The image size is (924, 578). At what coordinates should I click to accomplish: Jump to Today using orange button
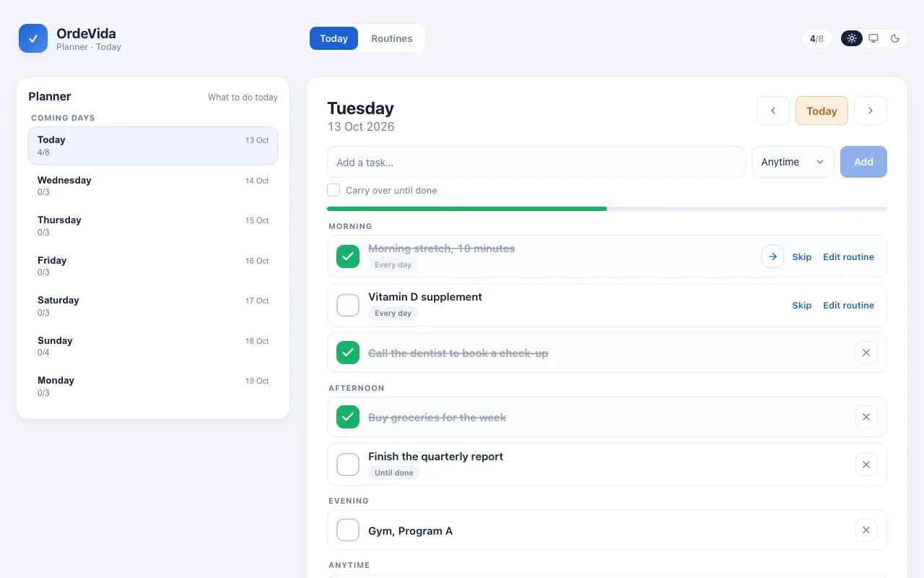pyautogui.click(x=821, y=111)
